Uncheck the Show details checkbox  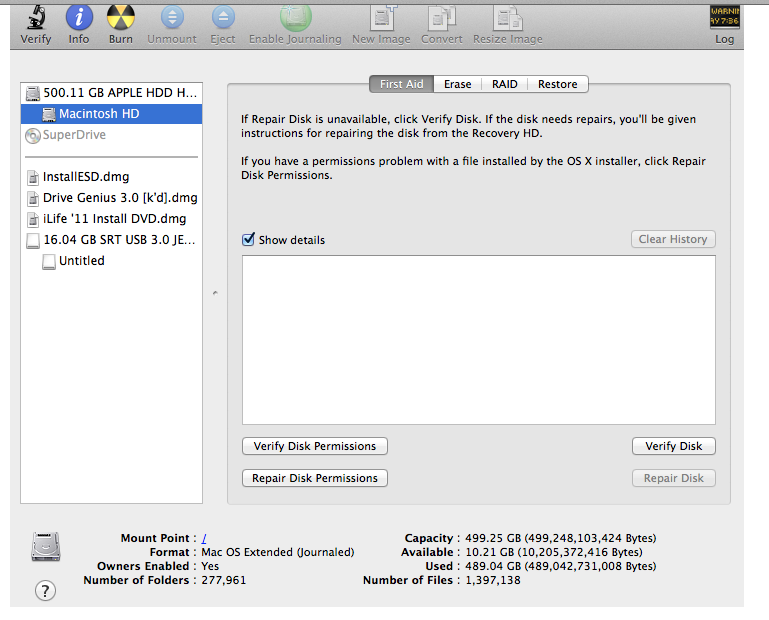pyautogui.click(x=249, y=239)
